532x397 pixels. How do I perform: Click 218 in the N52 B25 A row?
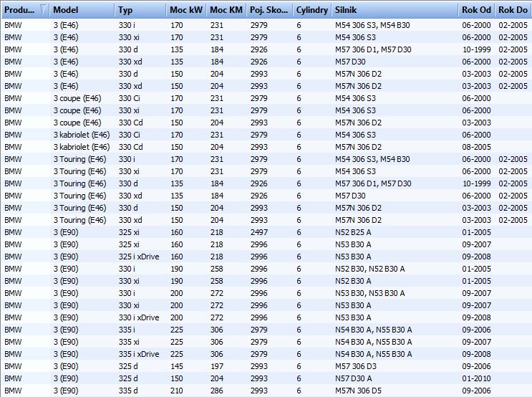216,232
